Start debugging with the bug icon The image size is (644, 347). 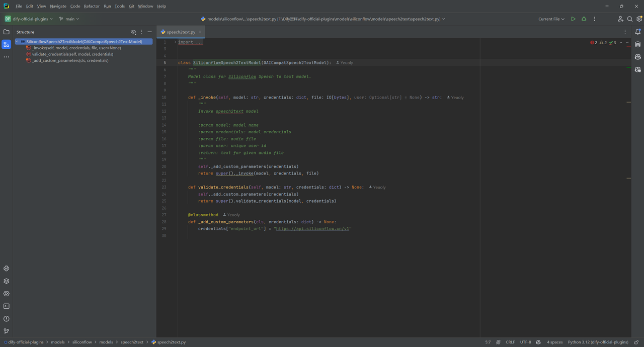(x=584, y=19)
